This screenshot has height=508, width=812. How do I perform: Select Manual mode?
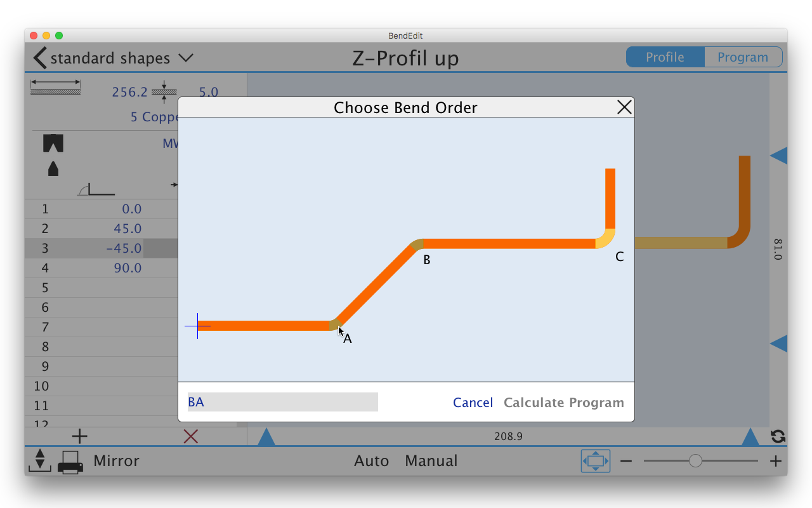tap(431, 461)
